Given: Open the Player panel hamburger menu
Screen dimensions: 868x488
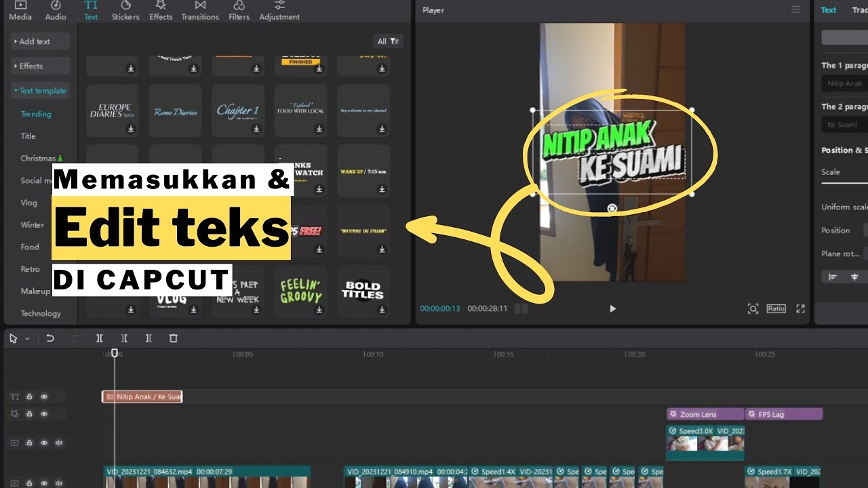Looking at the screenshot, I should tap(795, 9).
